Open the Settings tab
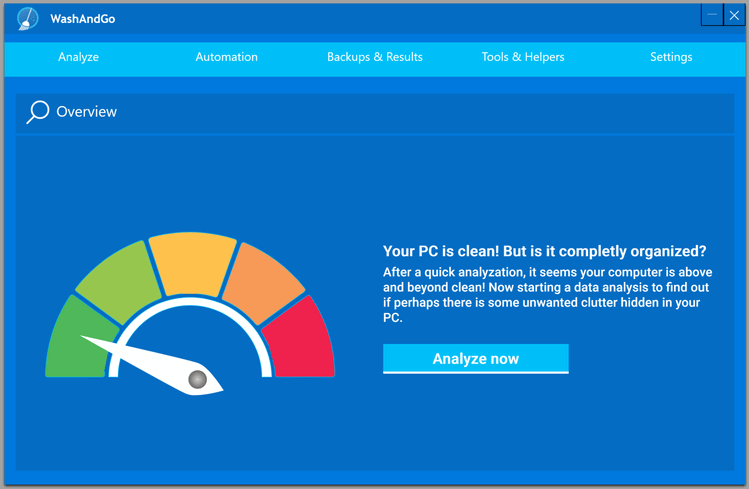Screen dimensions: 749x489 point(671,57)
